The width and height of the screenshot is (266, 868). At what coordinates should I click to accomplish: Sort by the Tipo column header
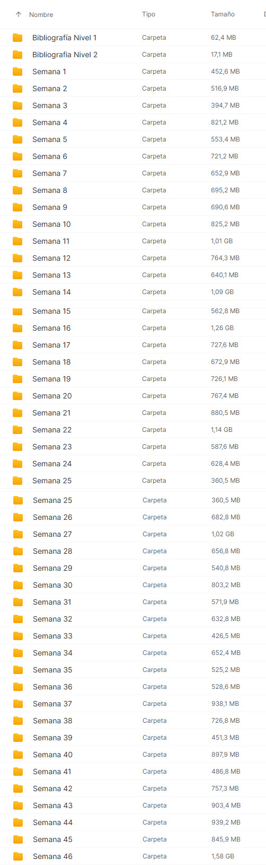(148, 14)
